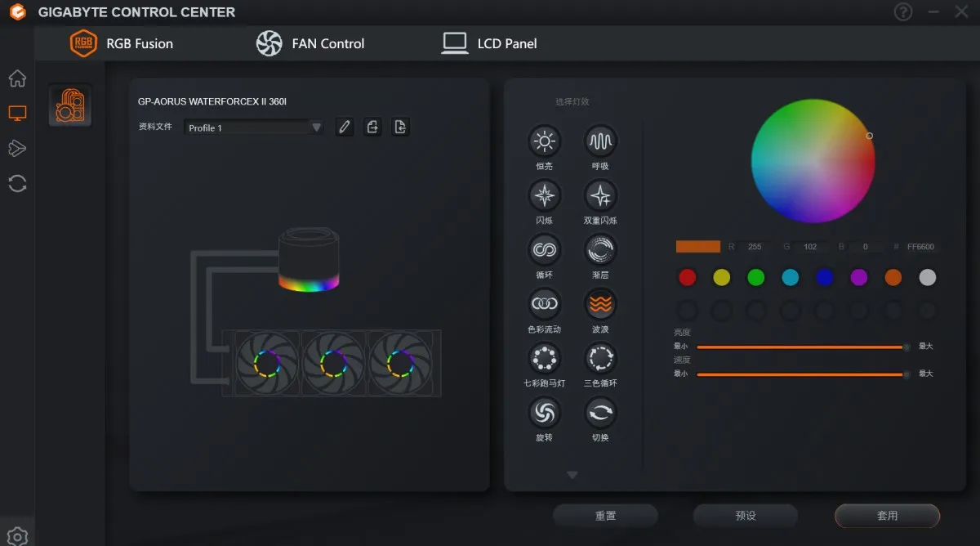Click the middle fan in preview

(332, 363)
